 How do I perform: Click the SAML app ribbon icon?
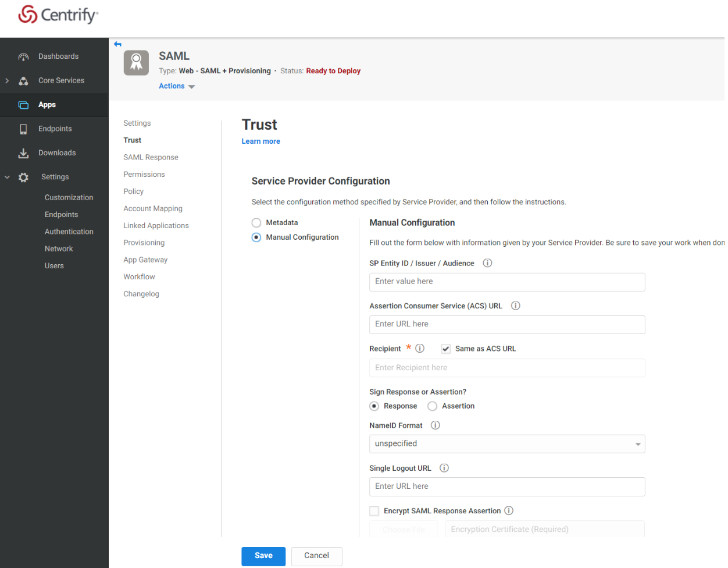(x=136, y=63)
